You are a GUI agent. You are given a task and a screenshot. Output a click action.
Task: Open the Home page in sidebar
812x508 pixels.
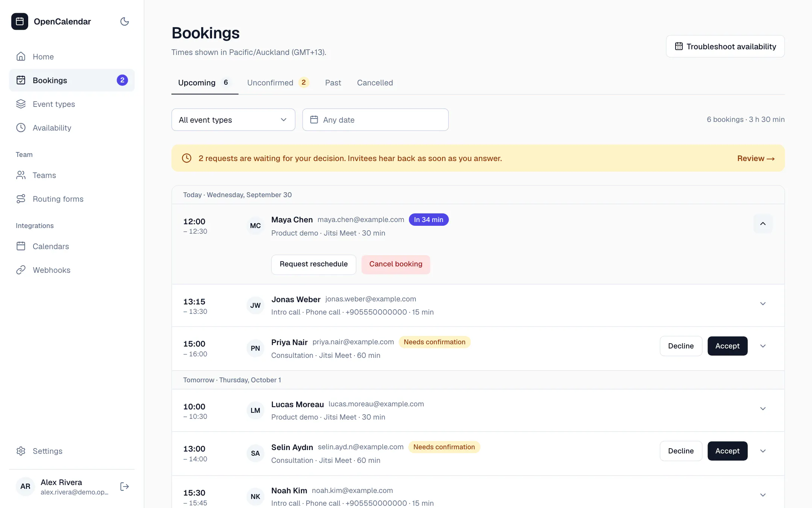click(x=72, y=56)
